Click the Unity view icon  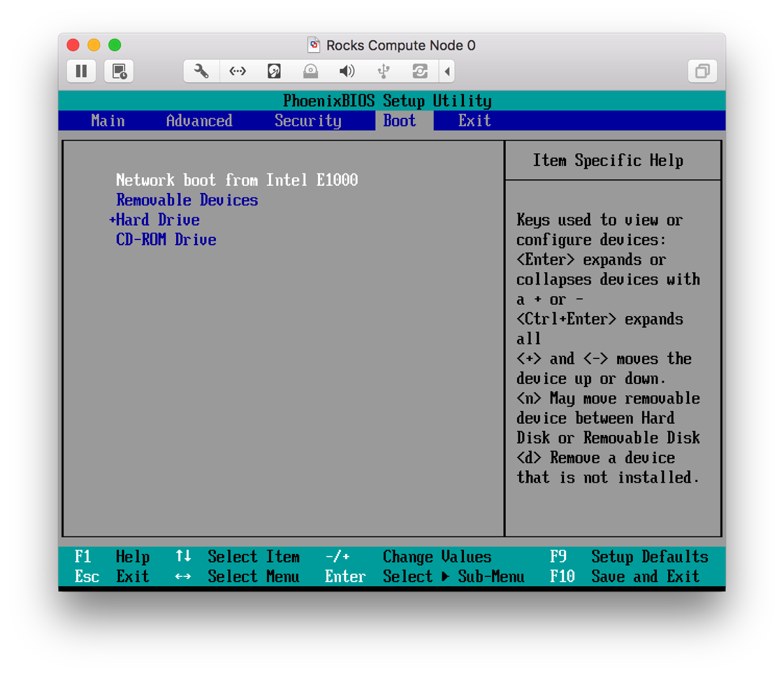702,71
